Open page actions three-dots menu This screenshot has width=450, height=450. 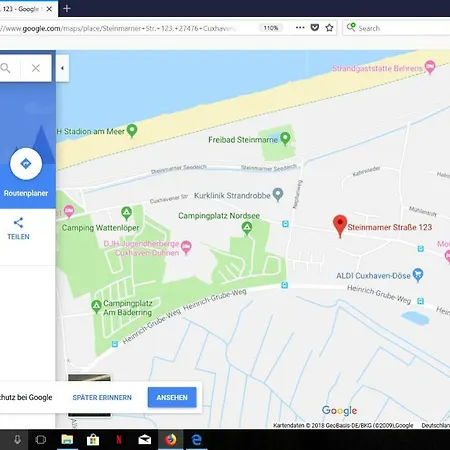click(x=300, y=28)
